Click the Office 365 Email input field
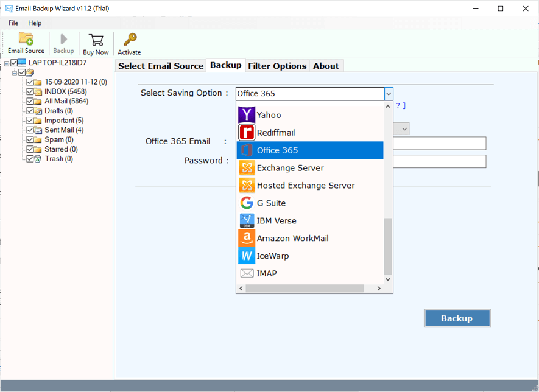The image size is (539, 392). 440,143
